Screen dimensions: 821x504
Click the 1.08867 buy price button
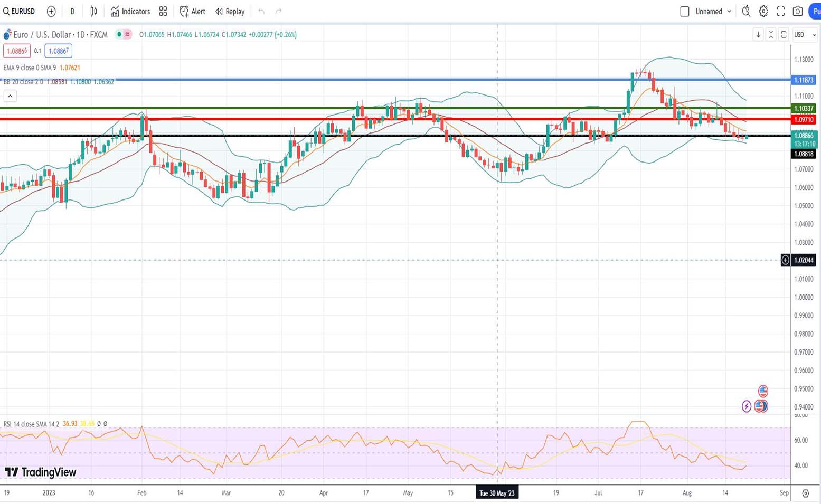[58, 51]
